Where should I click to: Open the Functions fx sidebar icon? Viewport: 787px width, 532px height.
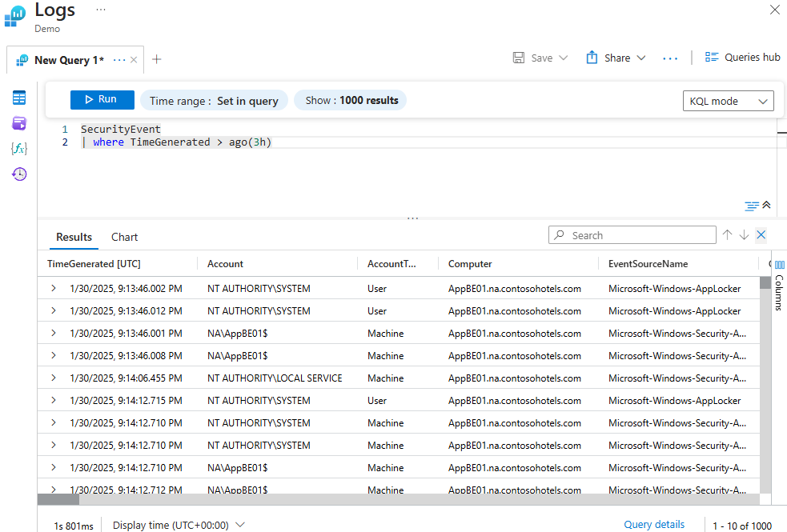coord(19,149)
